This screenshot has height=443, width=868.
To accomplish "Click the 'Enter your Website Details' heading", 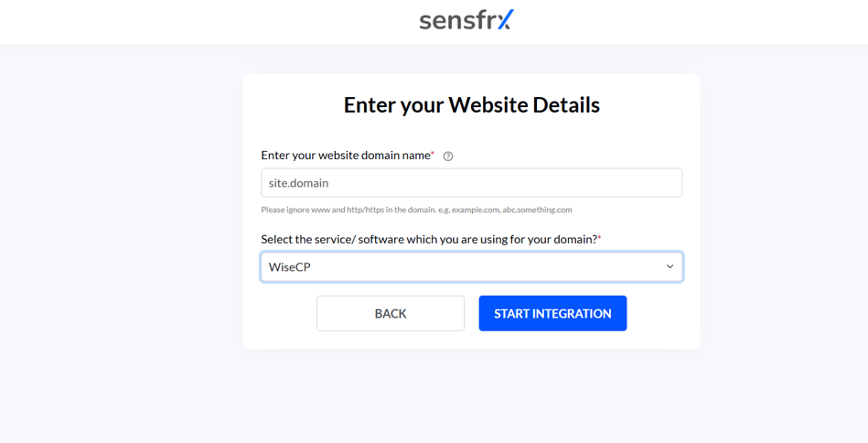I will click(x=472, y=105).
